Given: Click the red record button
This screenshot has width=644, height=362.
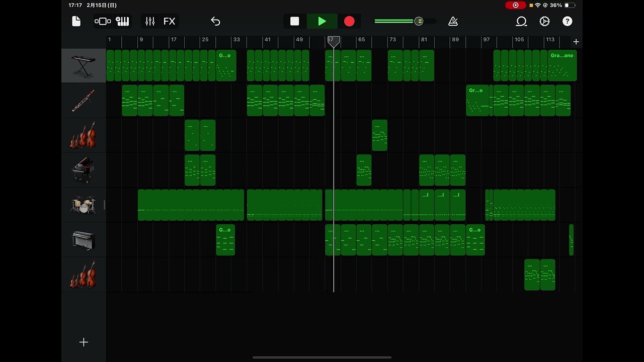Looking at the screenshot, I should [349, 21].
